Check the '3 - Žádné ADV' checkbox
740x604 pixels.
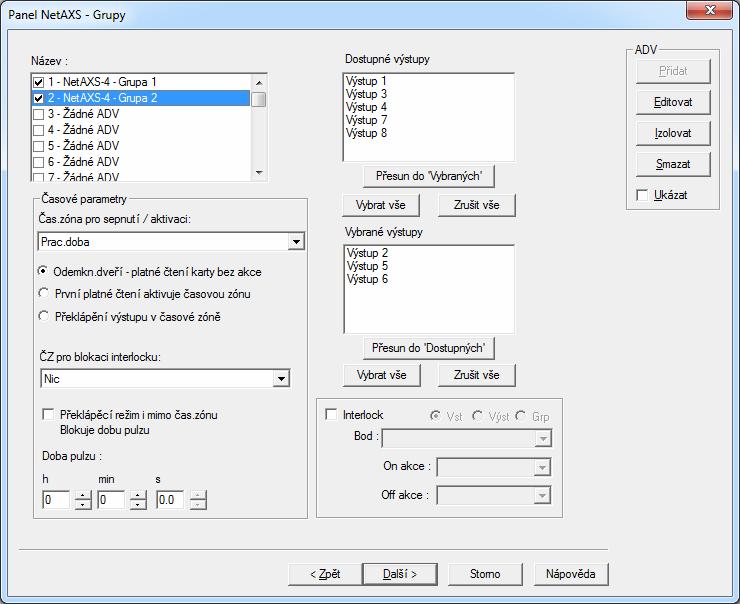click(x=39, y=114)
